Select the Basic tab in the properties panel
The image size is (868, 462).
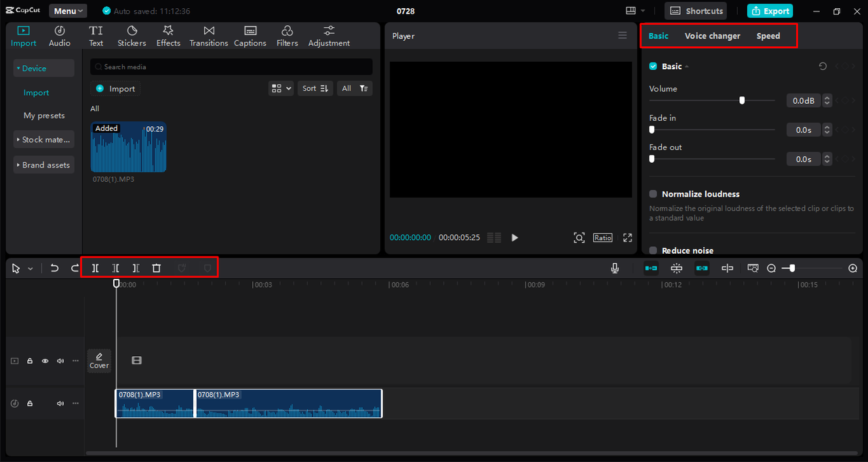point(658,36)
